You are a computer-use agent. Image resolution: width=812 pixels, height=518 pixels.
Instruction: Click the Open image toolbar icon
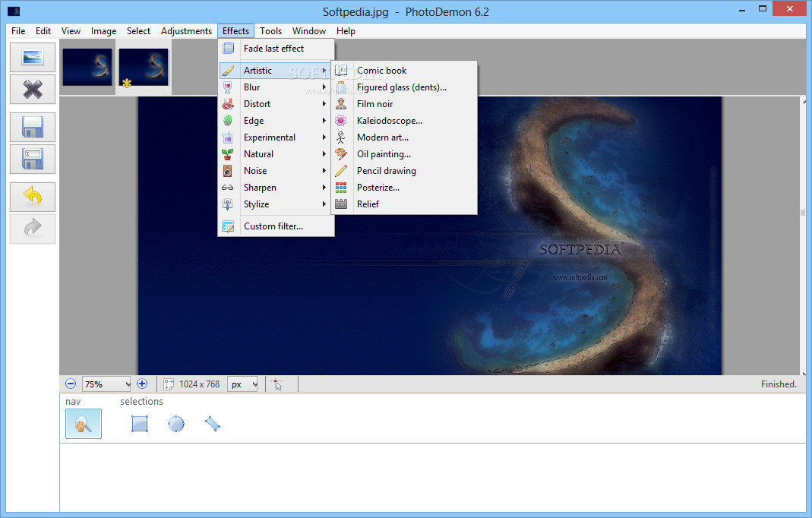[x=33, y=57]
